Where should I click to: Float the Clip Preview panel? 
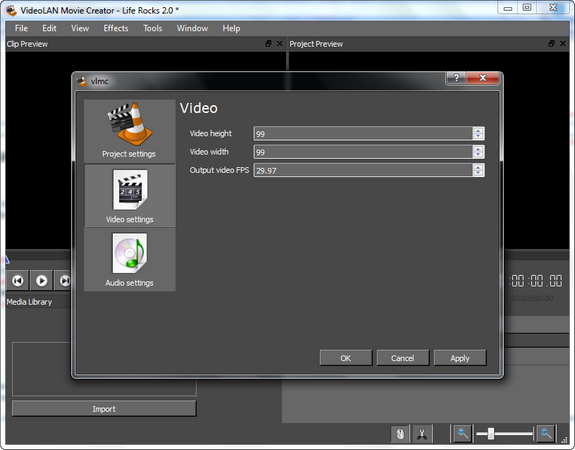[x=268, y=44]
